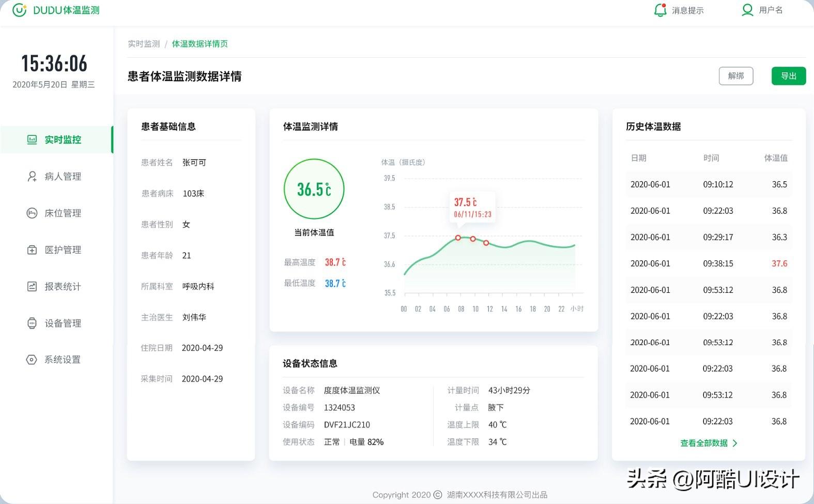Click the 医护管理 medical kit icon
The height and width of the screenshot is (504, 814).
point(32,249)
